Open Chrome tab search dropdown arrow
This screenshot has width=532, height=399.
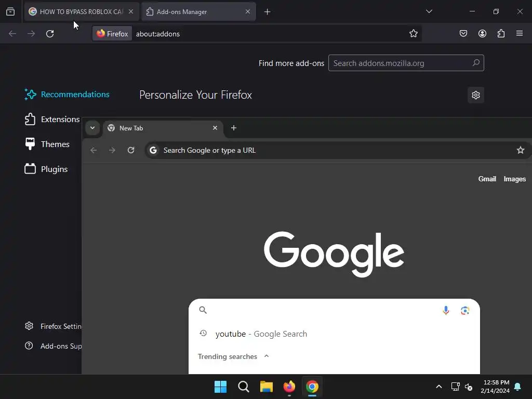92,128
